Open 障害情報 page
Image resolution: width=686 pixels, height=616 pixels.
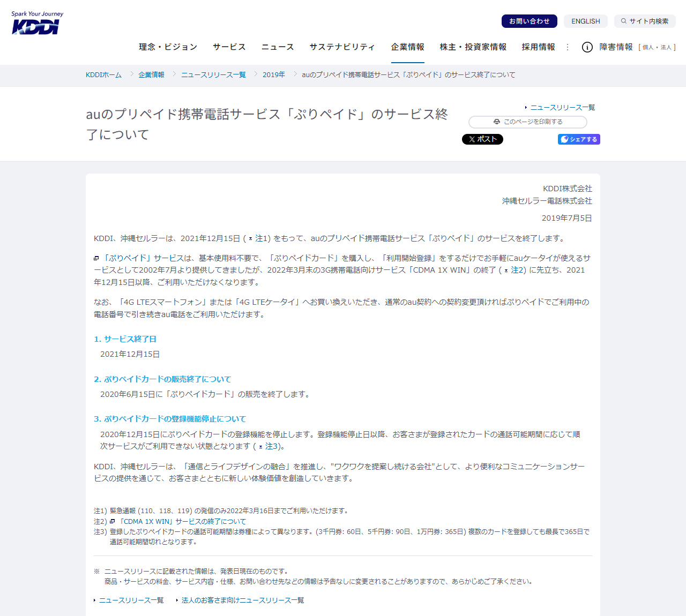click(616, 47)
